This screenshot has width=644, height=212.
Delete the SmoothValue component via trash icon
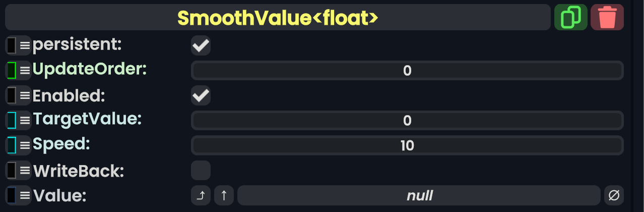pyautogui.click(x=607, y=18)
